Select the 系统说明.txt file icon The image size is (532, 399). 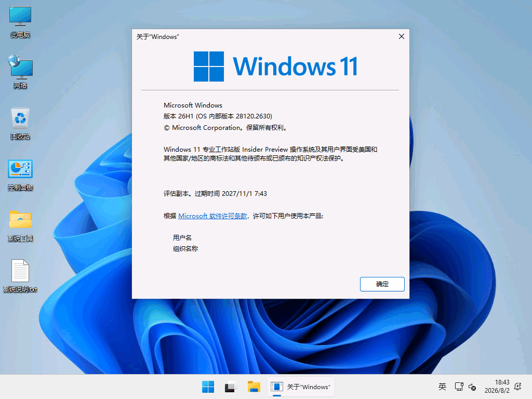pyautogui.click(x=20, y=276)
